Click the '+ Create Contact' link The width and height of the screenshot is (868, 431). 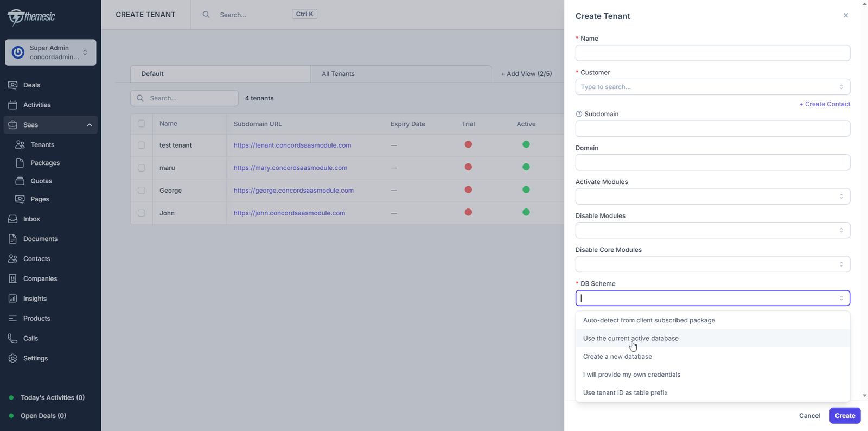pos(825,104)
